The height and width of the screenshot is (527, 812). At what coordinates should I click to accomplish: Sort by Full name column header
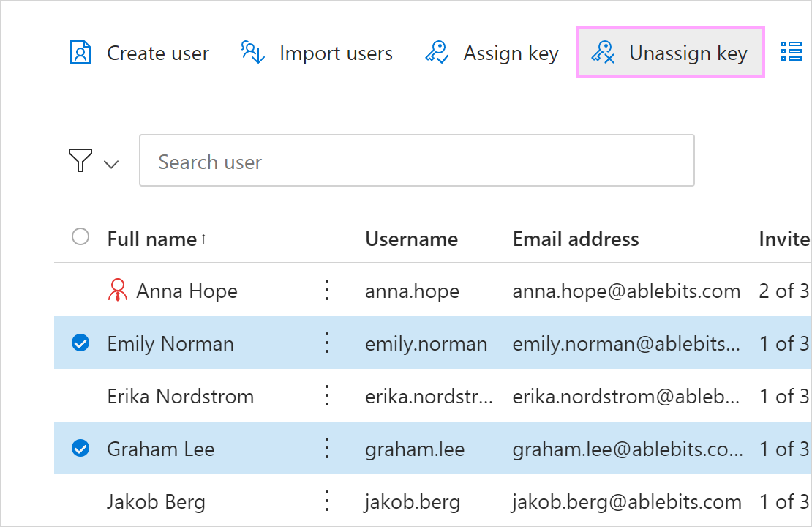pos(151,239)
